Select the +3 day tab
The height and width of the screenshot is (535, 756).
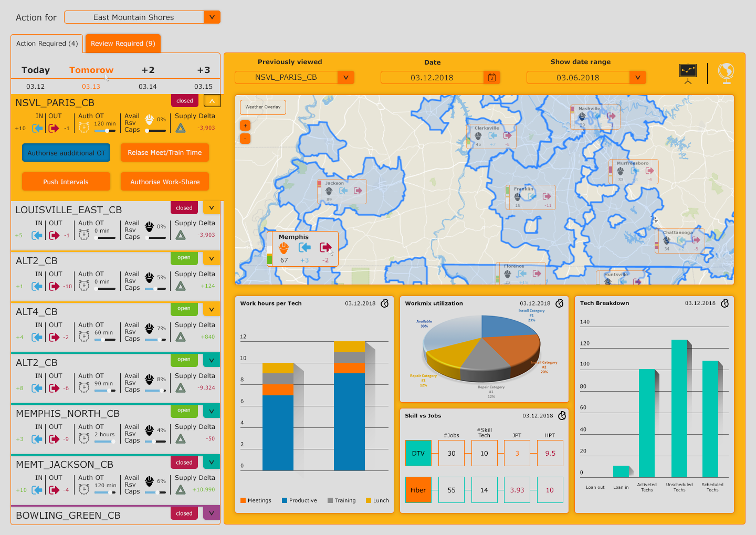tap(204, 77)
